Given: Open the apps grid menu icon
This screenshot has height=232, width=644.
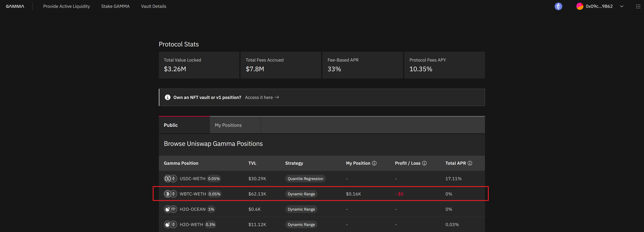Looking at the screenshot, I should (638, 6).
